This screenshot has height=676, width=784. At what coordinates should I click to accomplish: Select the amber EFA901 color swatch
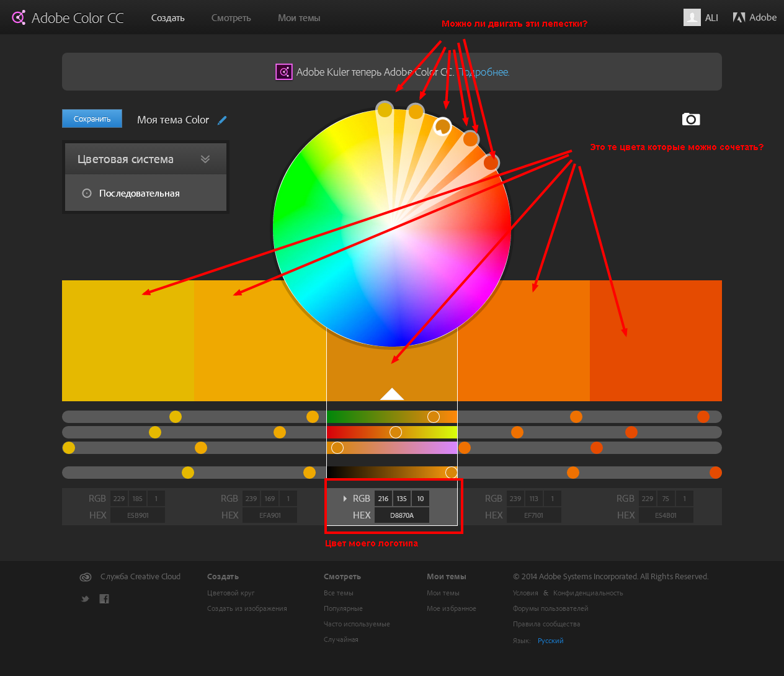click(x=261, y=340)
